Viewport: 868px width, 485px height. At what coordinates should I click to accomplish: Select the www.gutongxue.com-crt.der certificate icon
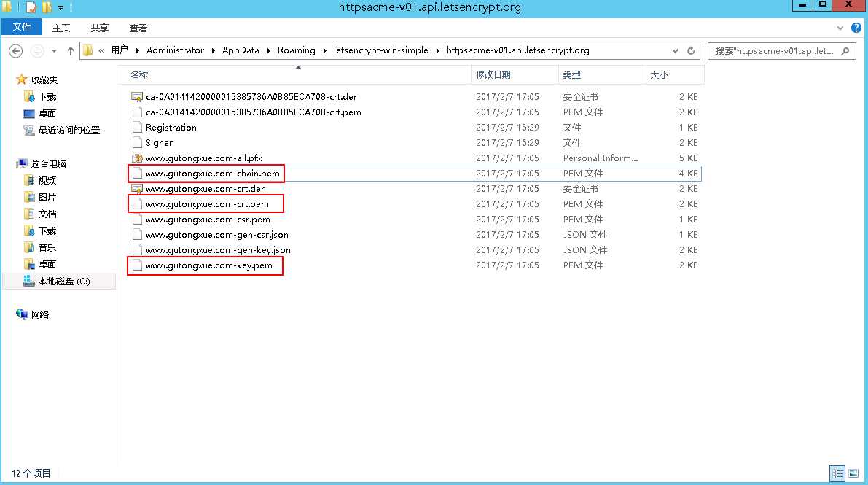pyautogui.click(x=137, y=188)
